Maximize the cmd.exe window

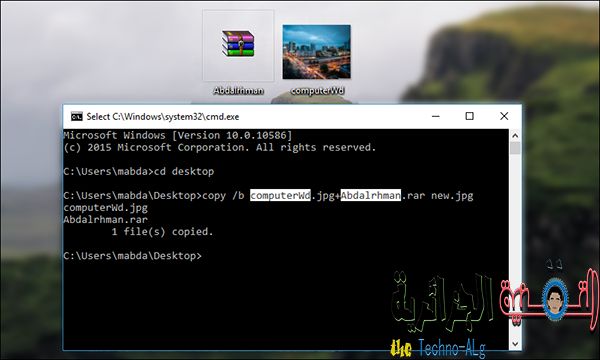pyautogui.click(x=470, y=116)
